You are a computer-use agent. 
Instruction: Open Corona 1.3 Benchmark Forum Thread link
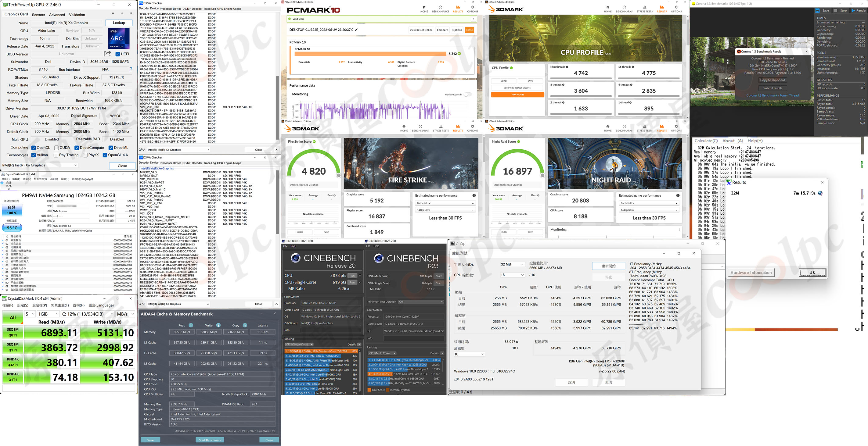tap(772, 95)
